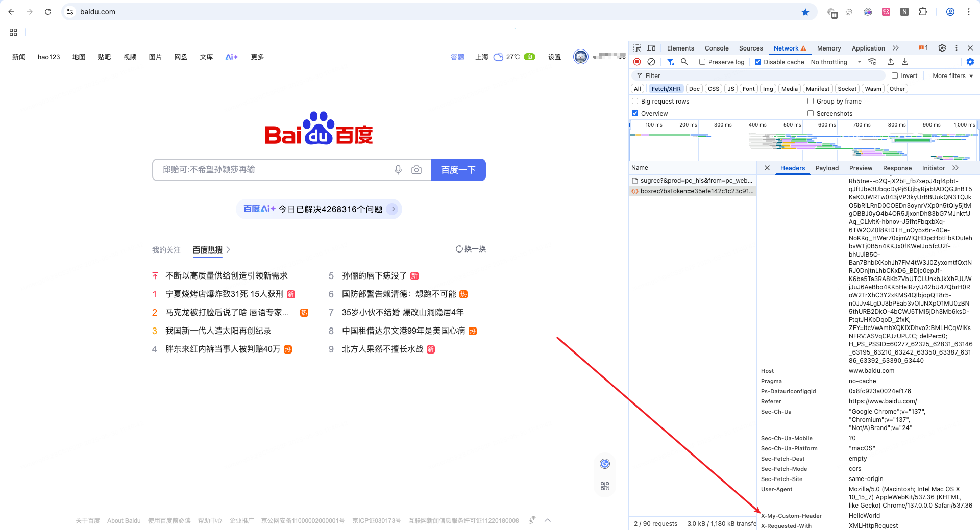Select the All request type filter
Image resolution: width=980 pixels, height=530 pixels.
point(638,89)
